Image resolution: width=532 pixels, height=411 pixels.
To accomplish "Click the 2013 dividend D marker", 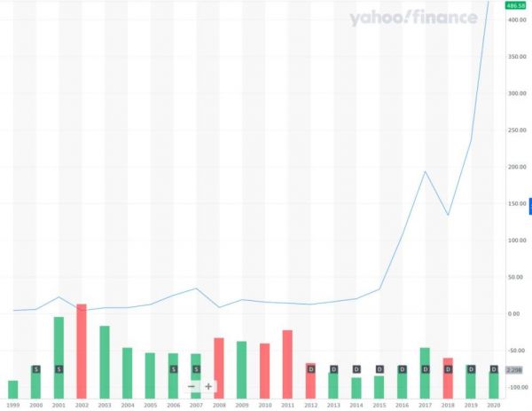I will pyautogui.click(x=334, y=368).
